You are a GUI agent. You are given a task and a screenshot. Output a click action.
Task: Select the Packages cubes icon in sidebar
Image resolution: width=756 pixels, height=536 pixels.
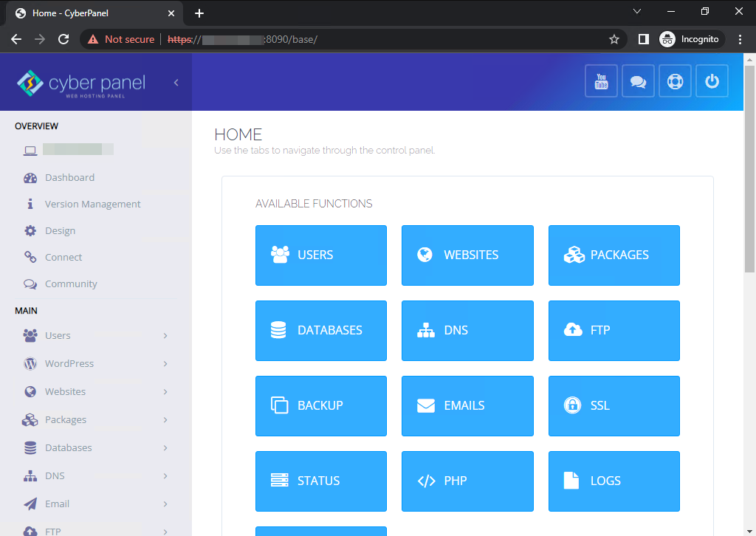click(x=30, y=420)
